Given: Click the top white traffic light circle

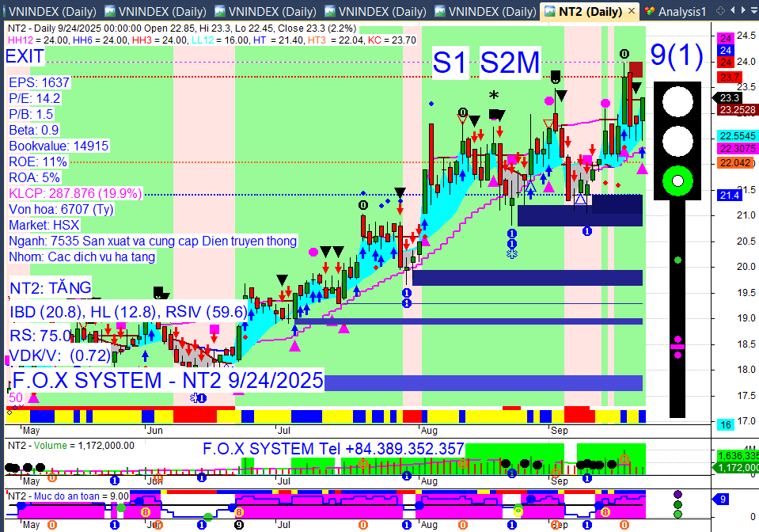Looking at the screenshot, I should [677, 101].
